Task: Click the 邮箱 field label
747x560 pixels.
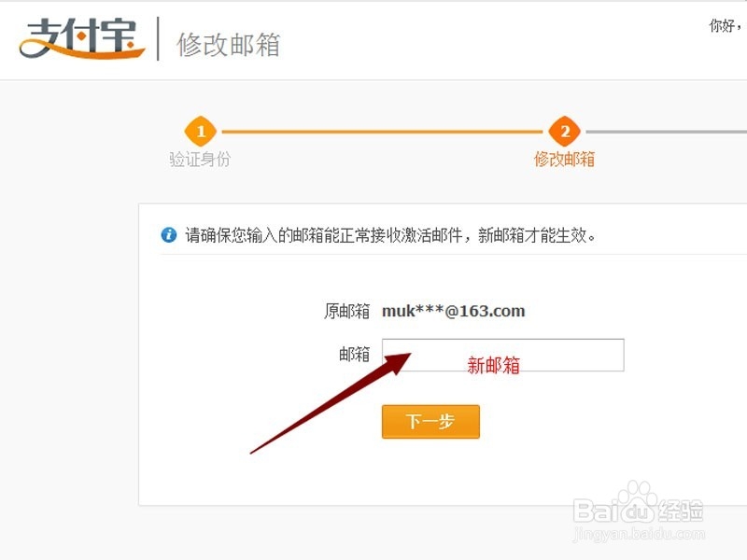Action: tap(355, 355)
